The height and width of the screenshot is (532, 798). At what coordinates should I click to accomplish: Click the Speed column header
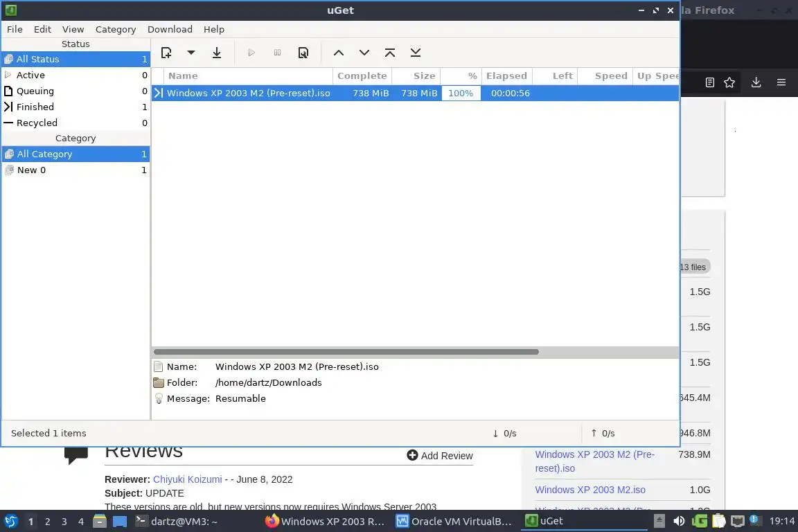[605, 76]
